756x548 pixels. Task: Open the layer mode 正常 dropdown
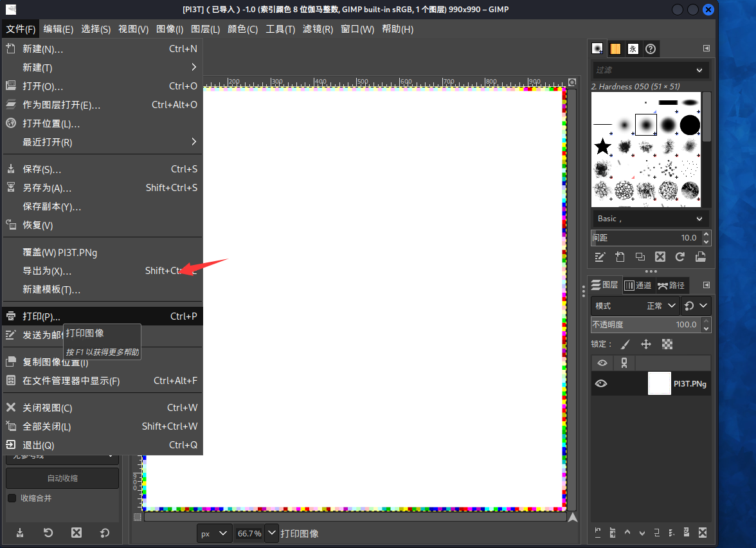662,306
